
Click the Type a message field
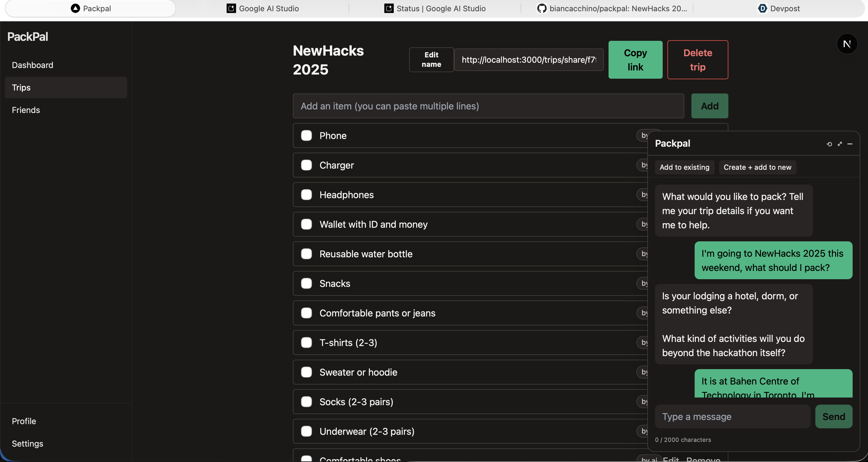[732, 416]
